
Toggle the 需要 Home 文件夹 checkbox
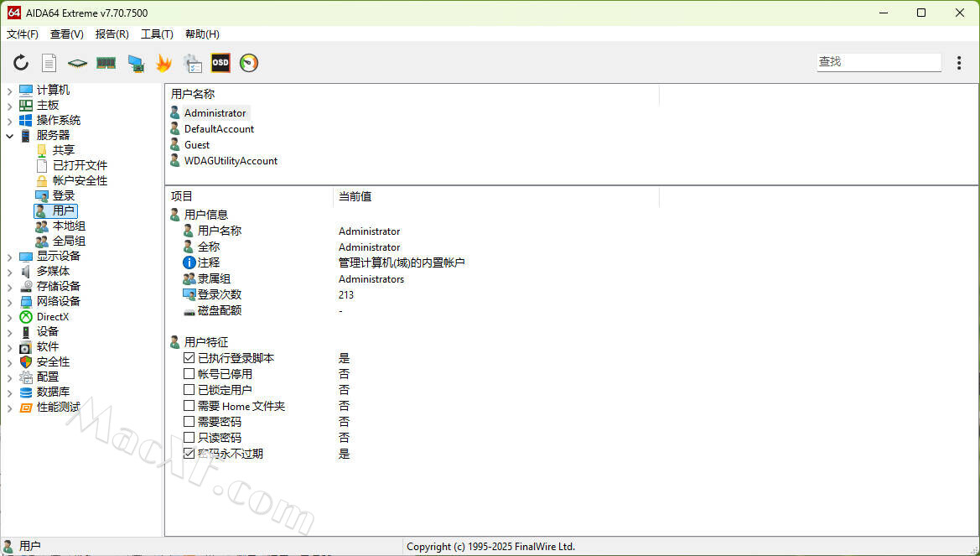click(189, 405)
